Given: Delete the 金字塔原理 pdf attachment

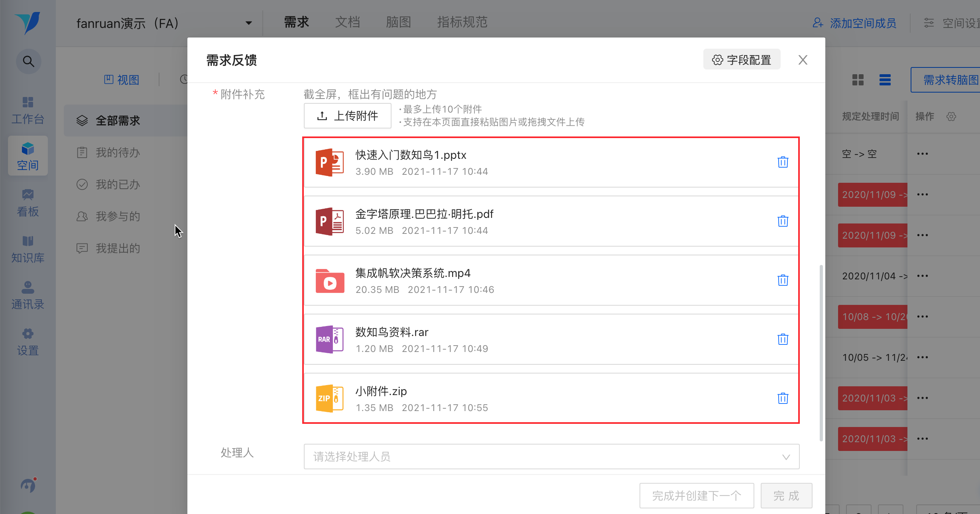Looking at the screenshot, I should pos(783,221).
